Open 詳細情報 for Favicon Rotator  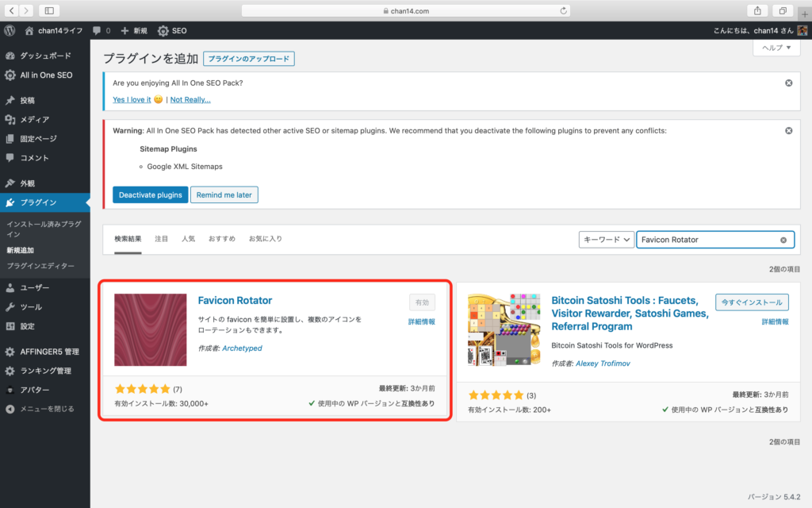(x=422, y=322)
